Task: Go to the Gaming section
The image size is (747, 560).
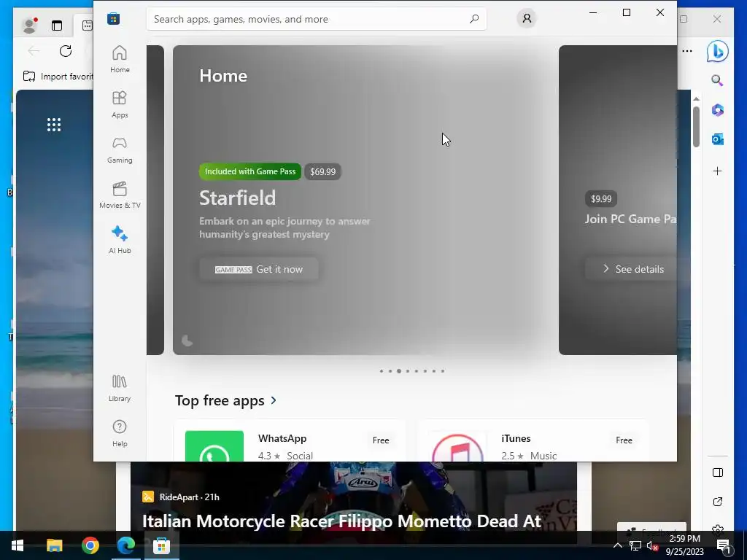Action: (120, 149)
